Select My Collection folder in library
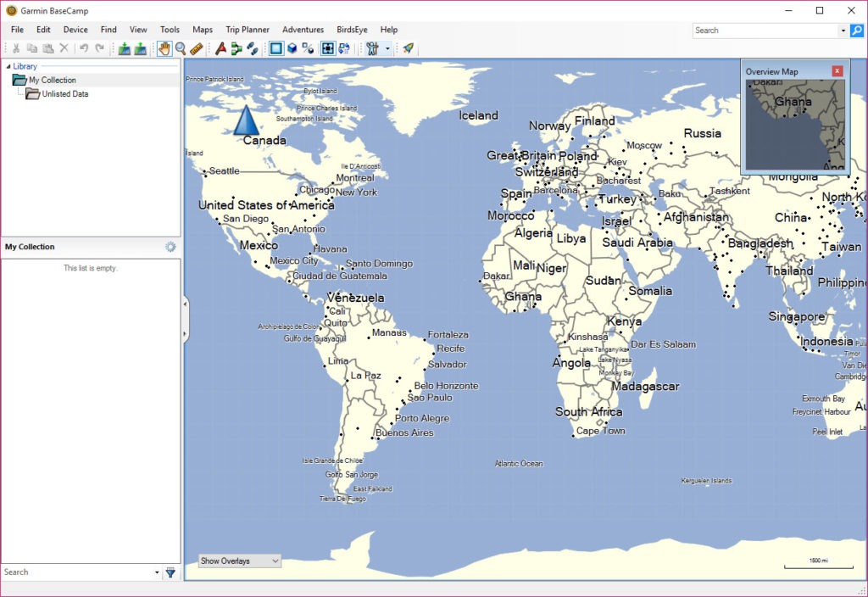 [53, 81]
